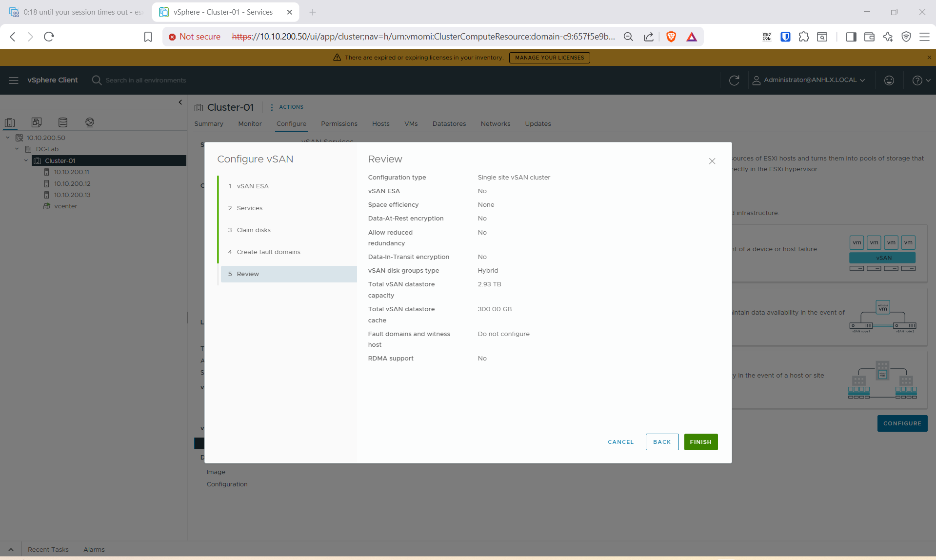The image size is (936, 560).
Task: Open Brave Shields lion icon
Action: coord(671,37)
